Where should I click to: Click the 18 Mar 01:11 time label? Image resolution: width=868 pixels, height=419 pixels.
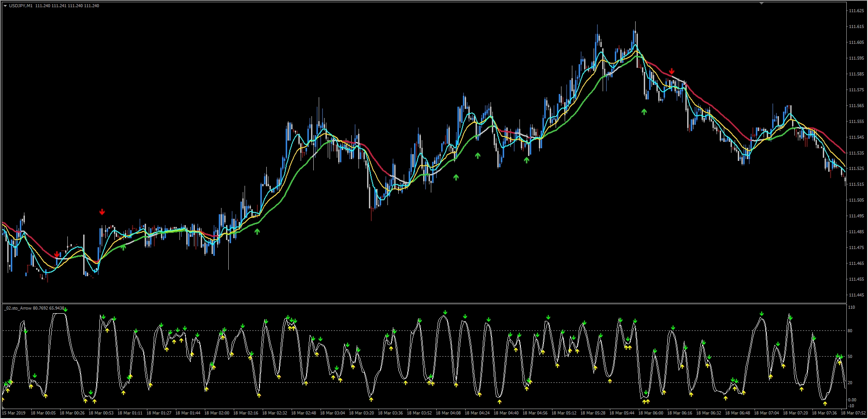pyautogui.click(x=130, y=413)
